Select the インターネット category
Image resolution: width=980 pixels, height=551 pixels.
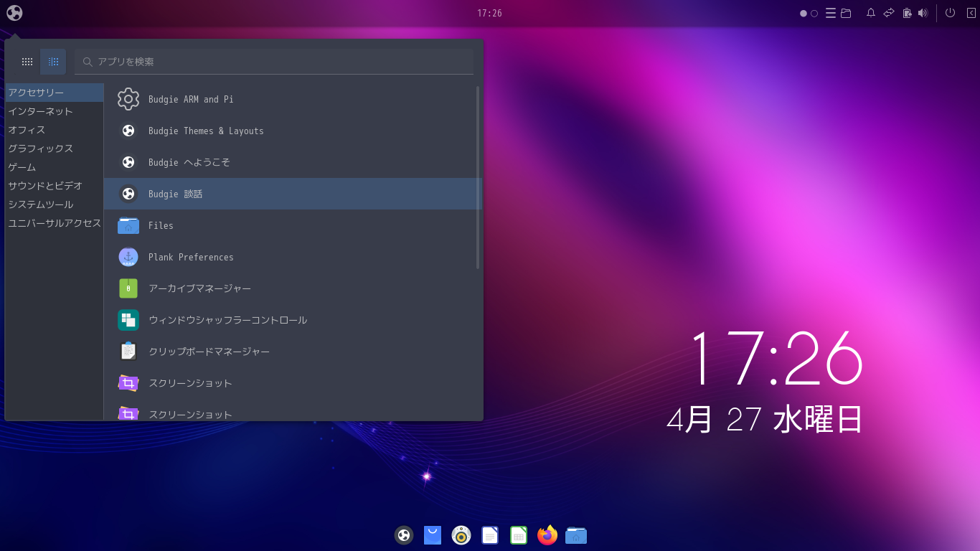click(55, 111)
